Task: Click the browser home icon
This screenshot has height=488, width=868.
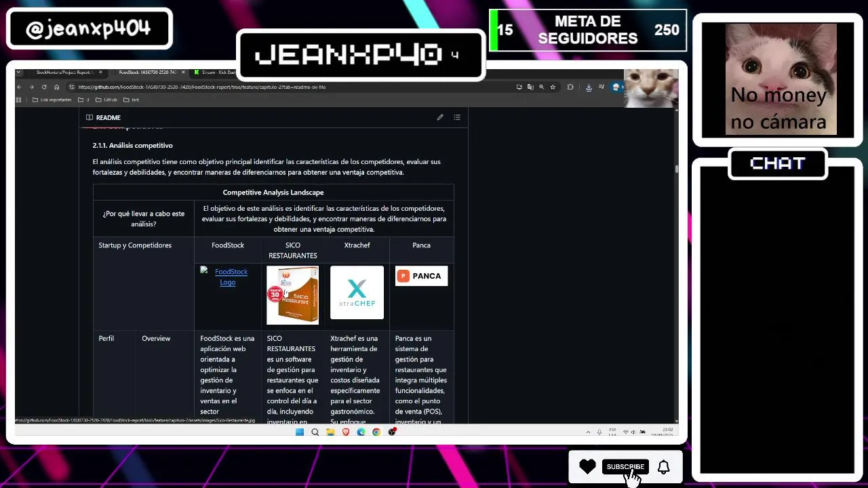Action: coord(56,87)
